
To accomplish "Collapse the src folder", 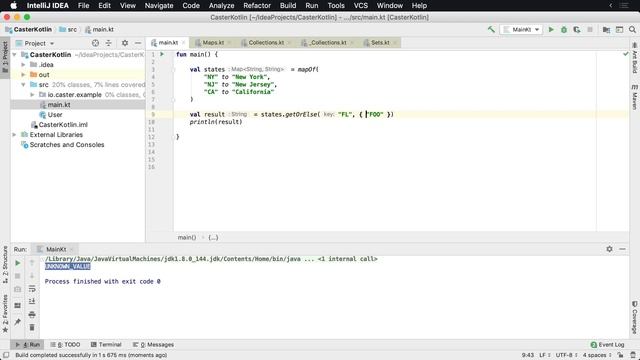I will coord(24,84).
